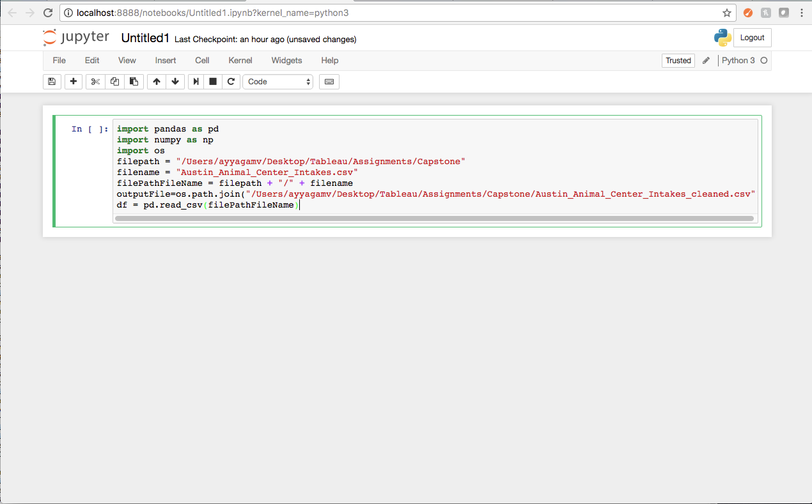This screenshot has height=504, width=812.
Task: Click the Logout button
Action: (x=752, y=38)
